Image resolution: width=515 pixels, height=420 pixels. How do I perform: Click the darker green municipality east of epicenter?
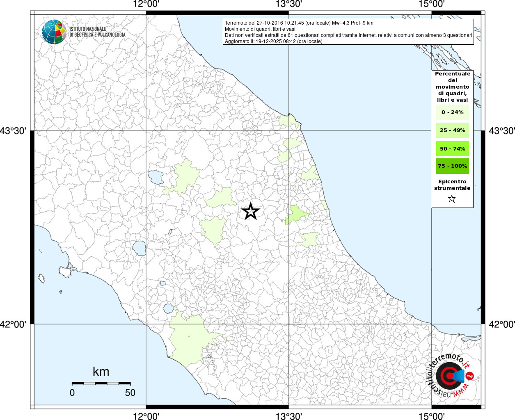[296, 215]
